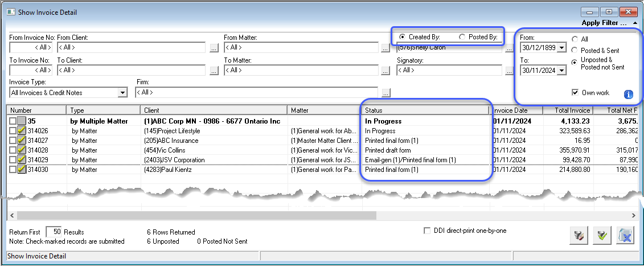Click the Apply Filter link
The width and height of the screenshot is (644, 267).
pos(605,23)
